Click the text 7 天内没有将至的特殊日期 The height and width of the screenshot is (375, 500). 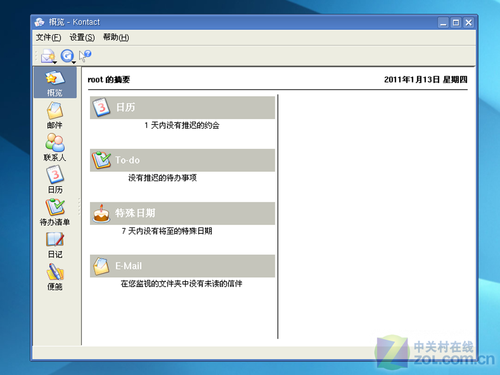tap(167, 231)
